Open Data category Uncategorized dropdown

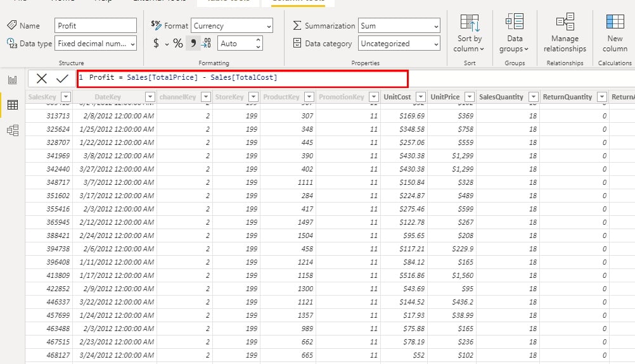[x=399, y=43]
